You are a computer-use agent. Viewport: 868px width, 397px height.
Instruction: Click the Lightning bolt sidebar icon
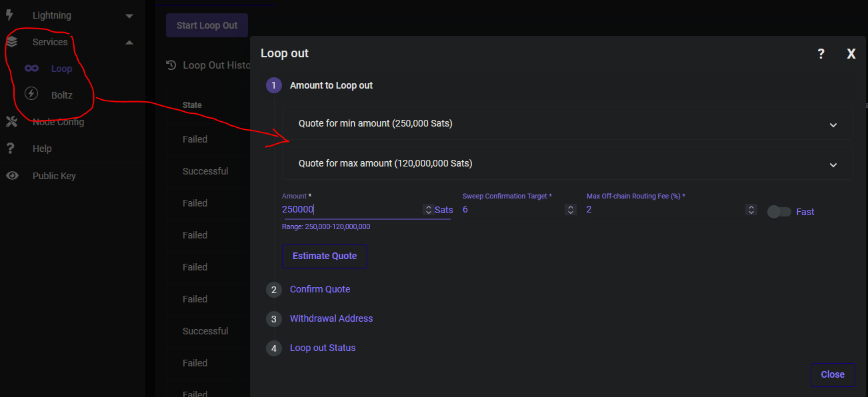(9, 15)
